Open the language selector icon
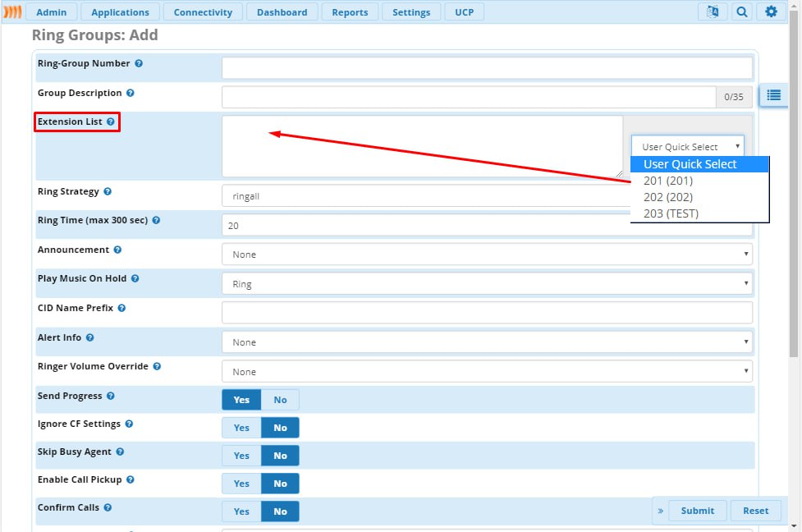Viewport: 802px width, 532px height. tap(713, 12)
